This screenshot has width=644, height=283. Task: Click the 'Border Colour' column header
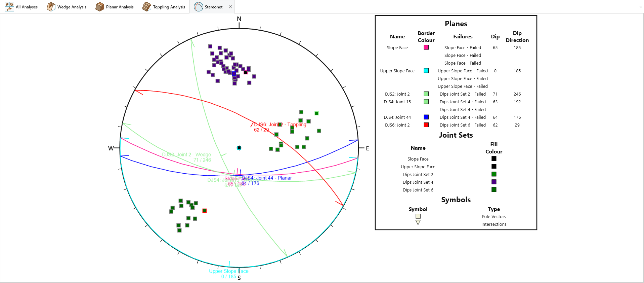pyautogui.click(x=426, y=37)
